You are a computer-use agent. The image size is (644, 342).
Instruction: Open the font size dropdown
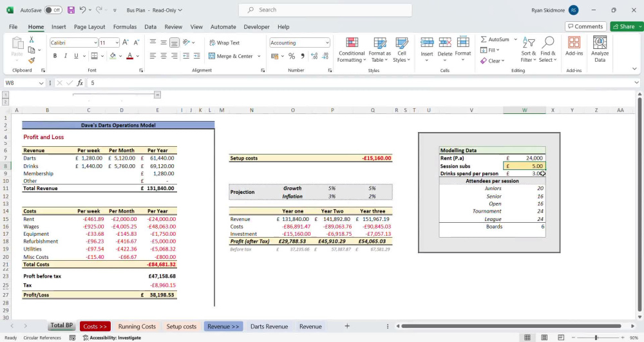tap(117, 43)
